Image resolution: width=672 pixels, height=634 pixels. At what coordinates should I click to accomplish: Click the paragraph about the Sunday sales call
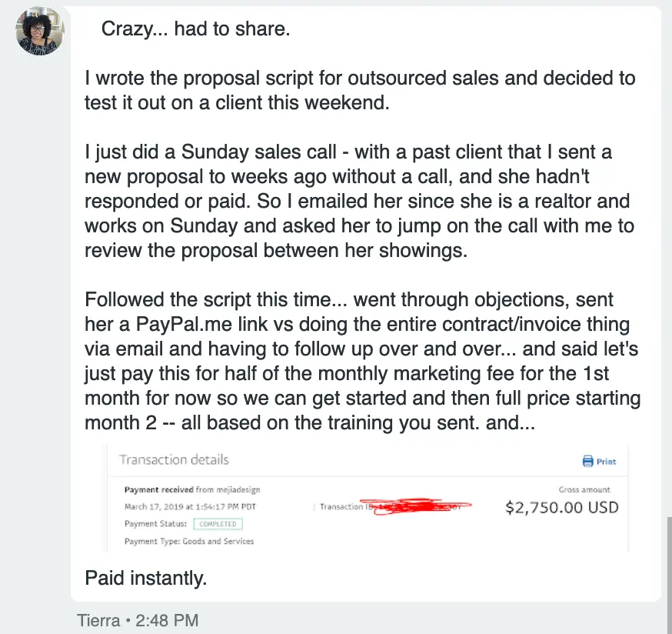click(358, 202)
